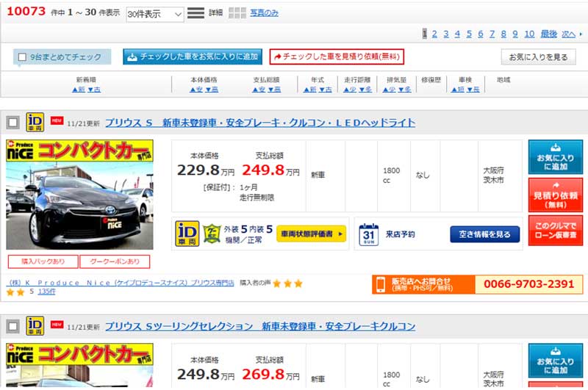588x390 pixels.
Task: Click グークーポンあり coupon tag
Action: click(x=115, y=261)
